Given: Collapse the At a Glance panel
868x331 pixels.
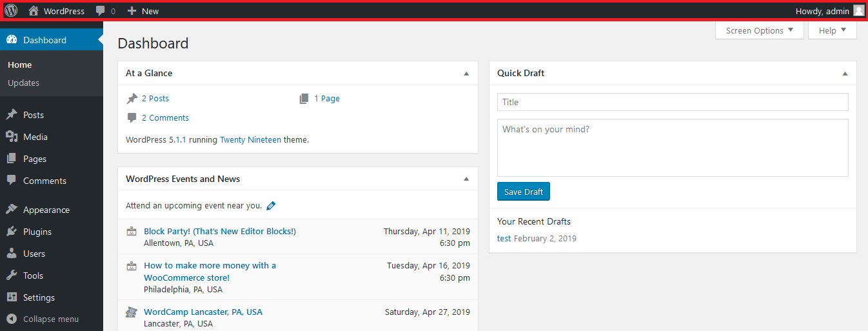Looking at the screenshot, I should pyautogui.click(x=466, y=74).
